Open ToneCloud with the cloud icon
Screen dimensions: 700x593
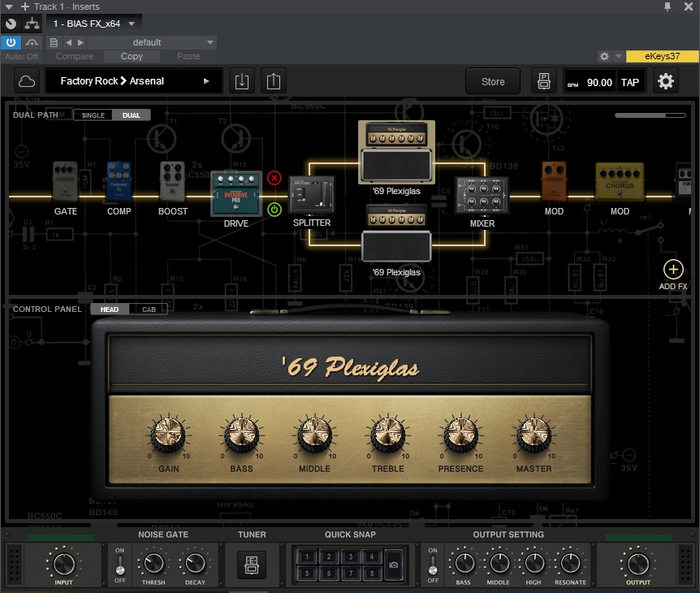click(27, 81)
